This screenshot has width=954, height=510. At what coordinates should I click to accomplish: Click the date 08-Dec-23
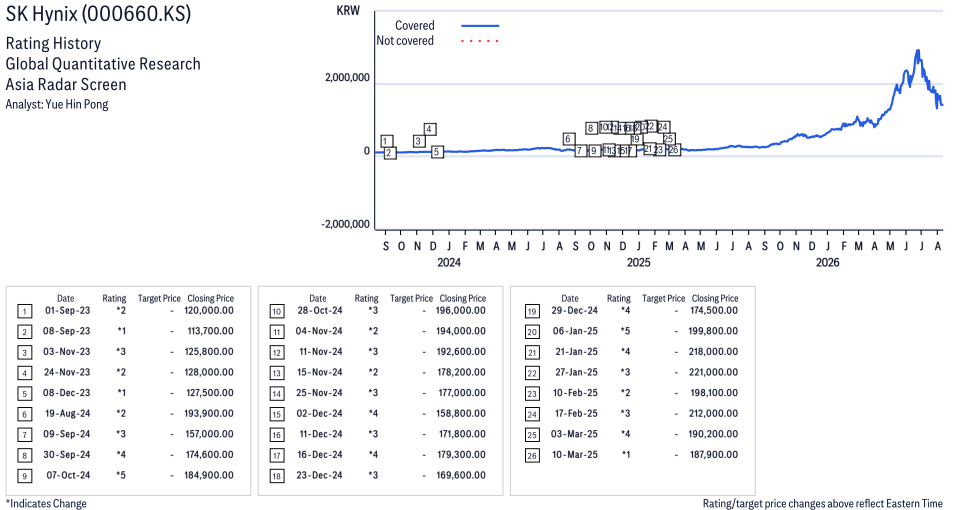(66, 393)
